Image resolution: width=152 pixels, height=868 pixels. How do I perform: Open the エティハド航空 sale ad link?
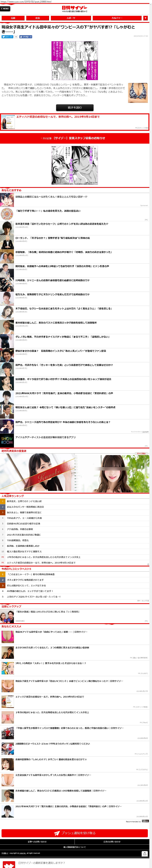click(x=75, y=122)
